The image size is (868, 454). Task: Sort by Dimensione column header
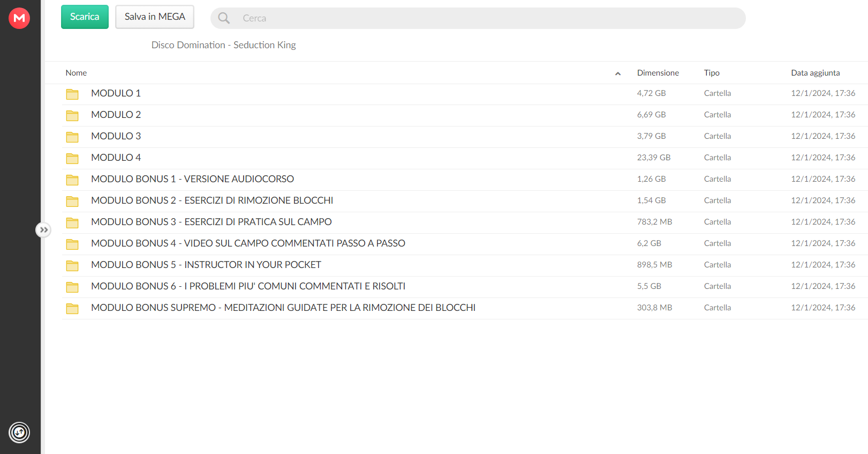point(658,73)
